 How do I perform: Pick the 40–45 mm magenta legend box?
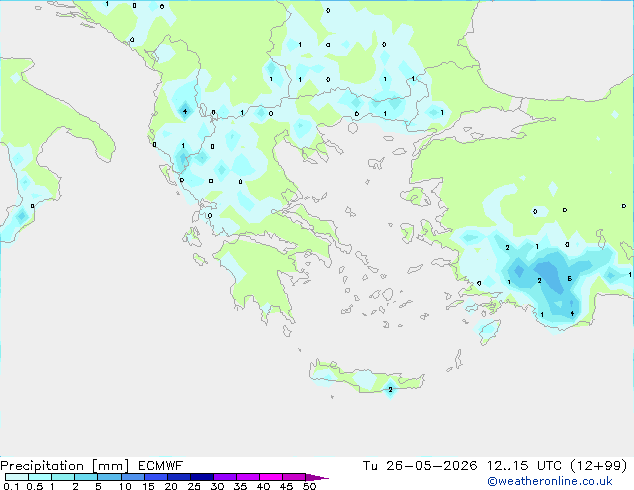[x=271, y=477]
